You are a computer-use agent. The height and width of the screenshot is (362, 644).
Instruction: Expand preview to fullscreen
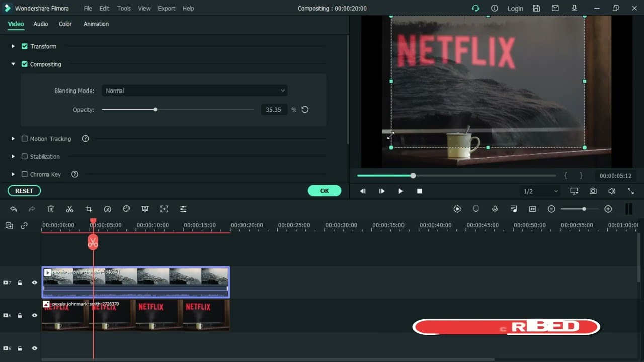click(x=631, y=191)
